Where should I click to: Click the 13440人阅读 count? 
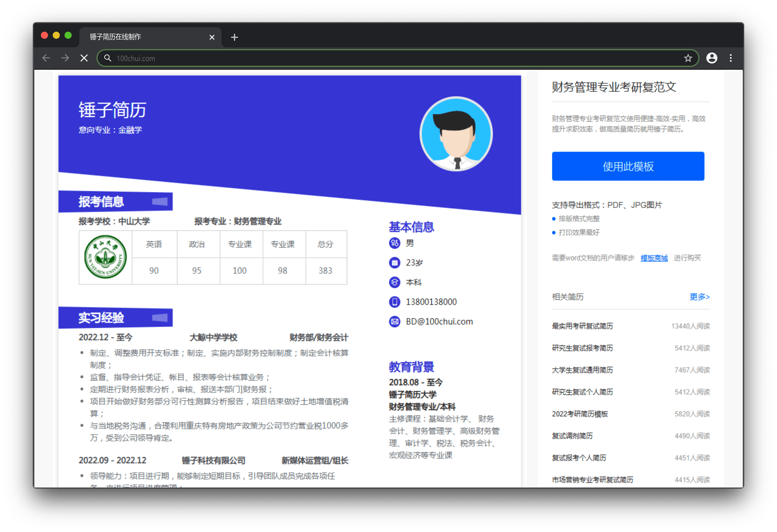[691, 326]
